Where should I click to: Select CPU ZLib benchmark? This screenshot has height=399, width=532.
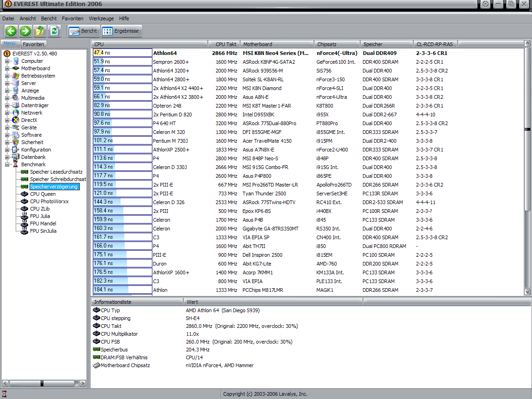[x=40, y=209]
